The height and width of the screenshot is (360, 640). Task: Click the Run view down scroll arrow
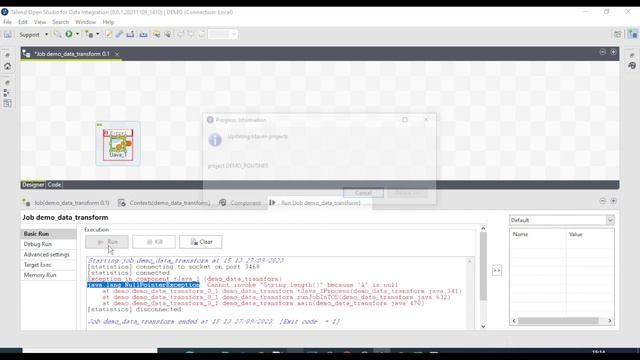(483, 326)
